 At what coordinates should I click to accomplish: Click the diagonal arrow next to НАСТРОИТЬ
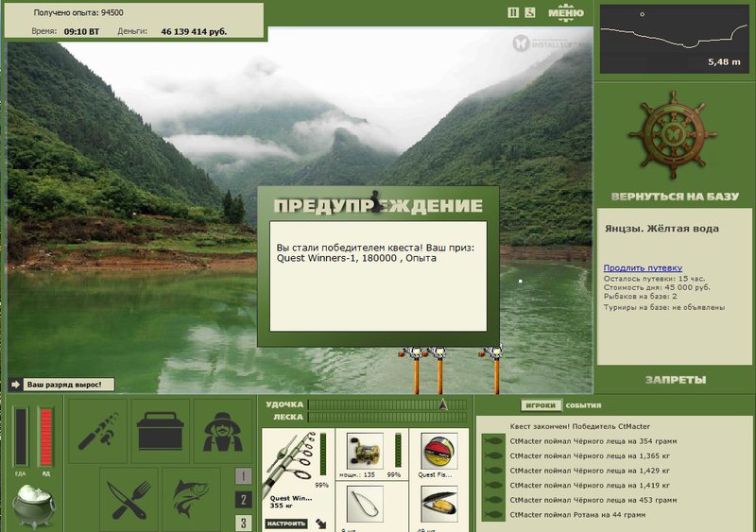click(321, 523)
